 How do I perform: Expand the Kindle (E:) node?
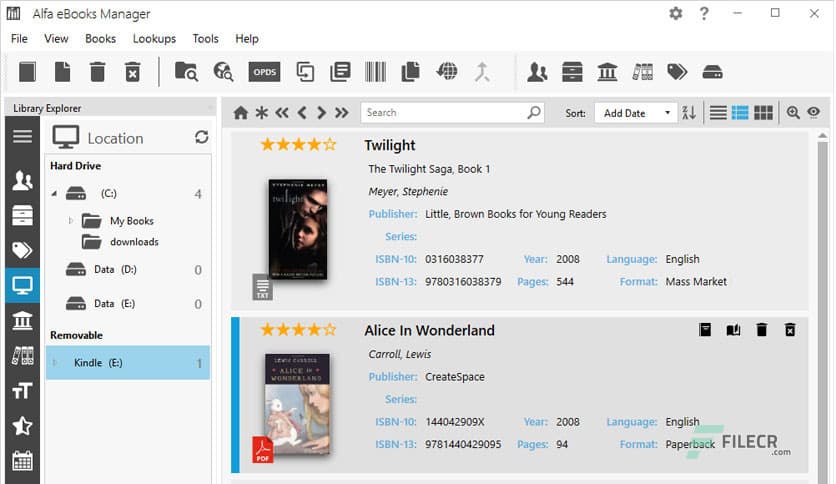tap(54, 363)
